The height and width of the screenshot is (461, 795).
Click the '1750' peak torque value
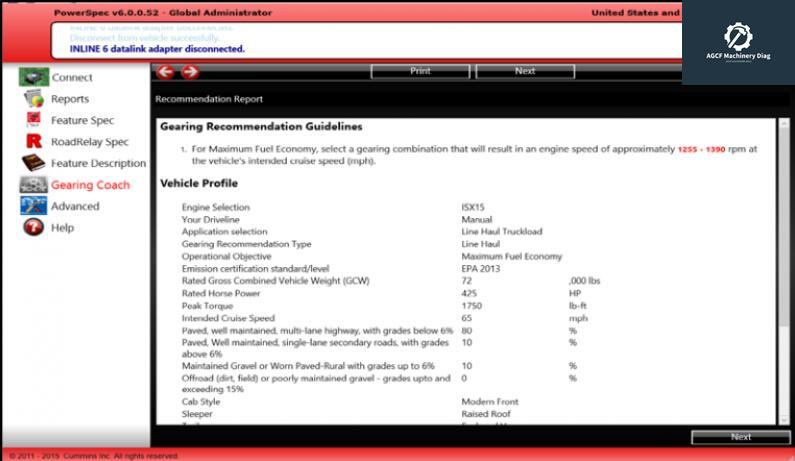tap(472, 306)
